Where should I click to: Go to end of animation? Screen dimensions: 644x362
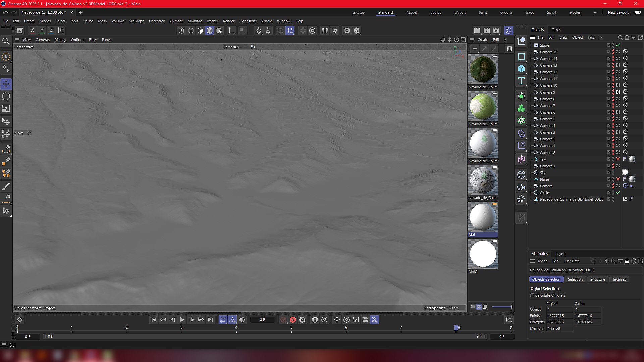coord(210,320)
